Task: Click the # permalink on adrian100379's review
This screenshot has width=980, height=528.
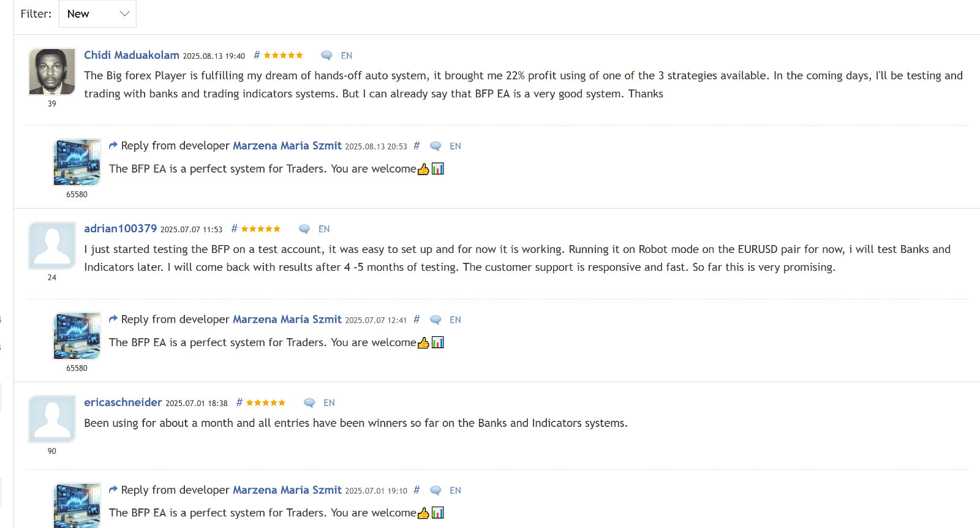Action: pos(234,228)
